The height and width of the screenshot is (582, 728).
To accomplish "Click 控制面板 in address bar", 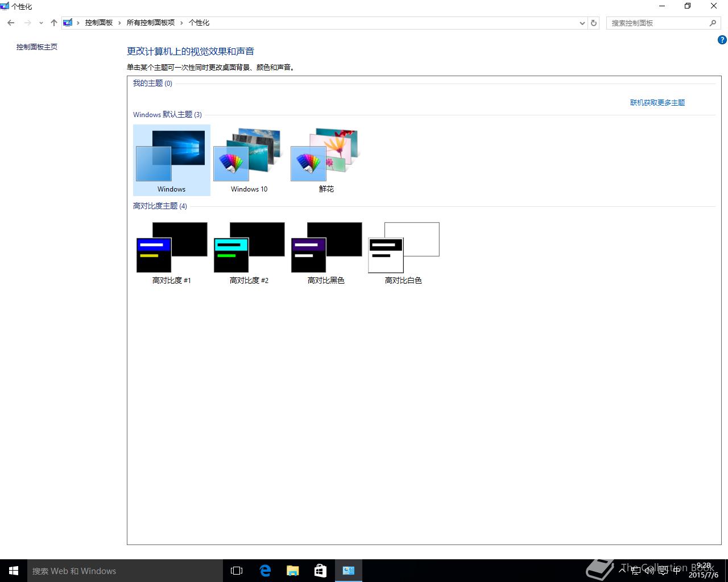I will 99,23.
